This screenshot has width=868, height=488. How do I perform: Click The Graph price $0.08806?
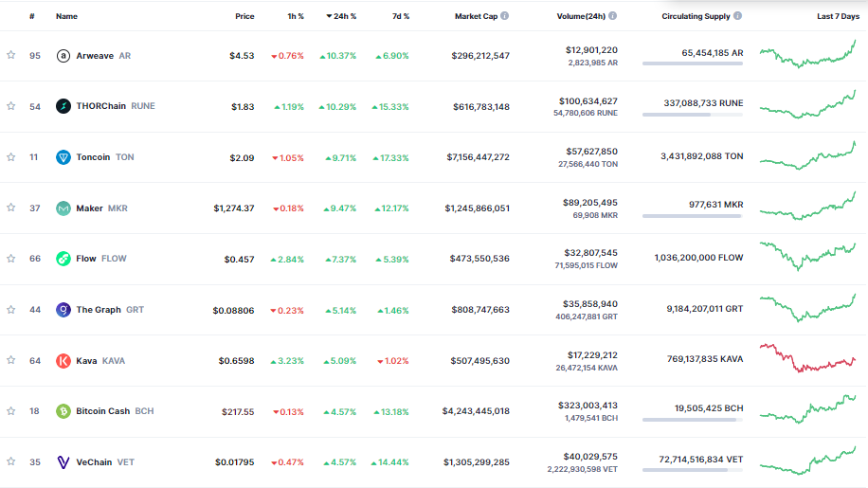click(234, 311)
